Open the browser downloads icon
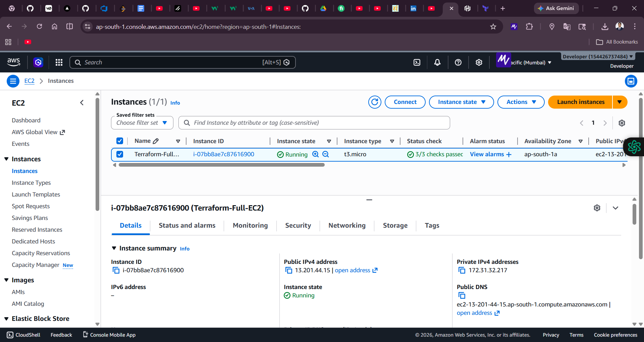 605,26
